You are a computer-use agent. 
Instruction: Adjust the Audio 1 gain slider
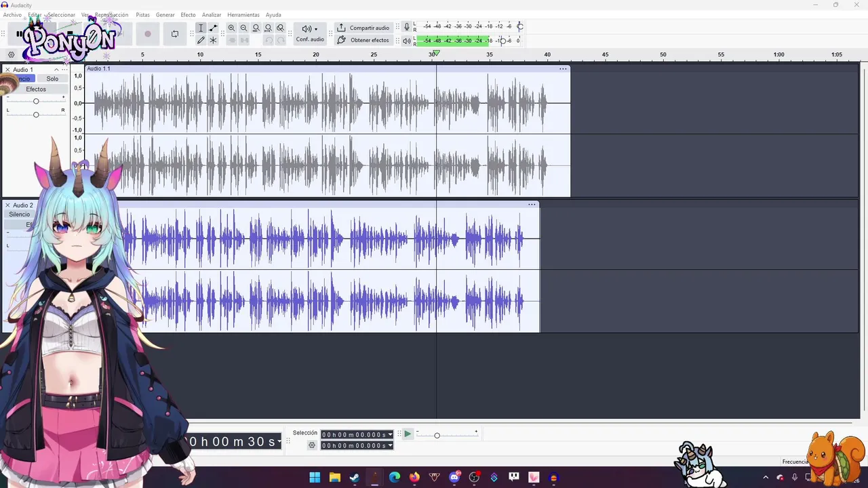tap(36, 101)
